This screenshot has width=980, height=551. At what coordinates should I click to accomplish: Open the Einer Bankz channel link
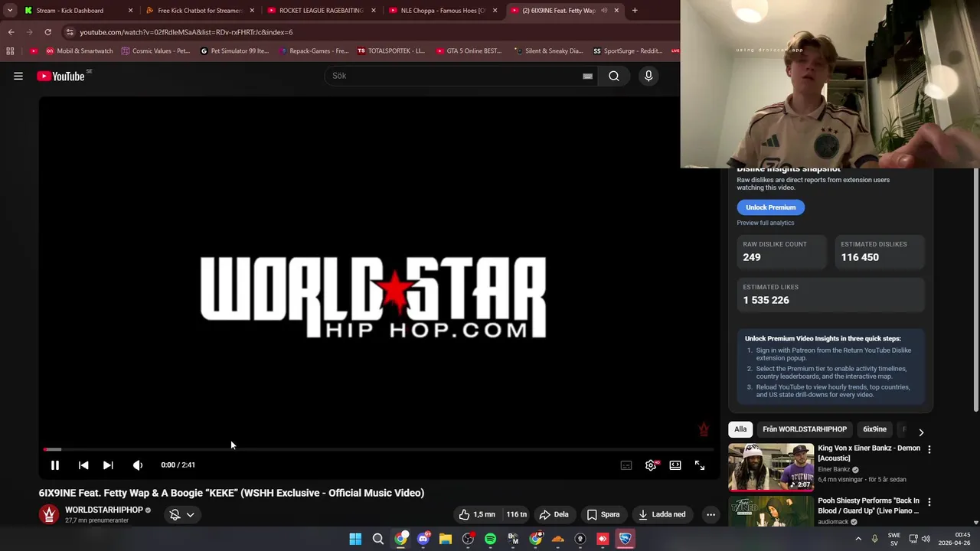click(834, 469)
